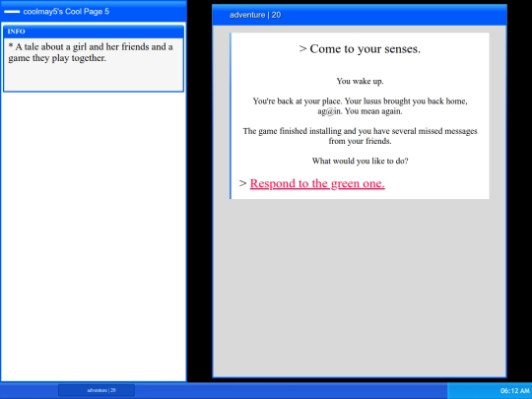Click the '> Come to your senses.' heading
The width and height of the screenshot is (532, 399).
pyautogui.click(x=360, y=49)
